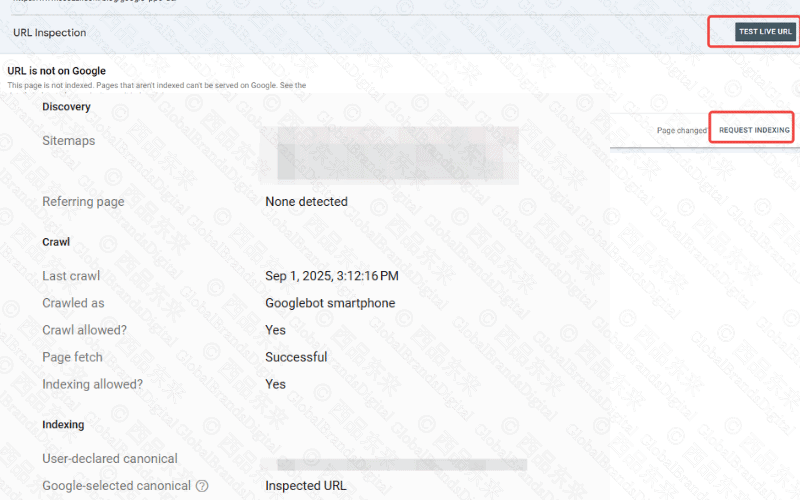Click the 'Indexing allowed?' label

[x=92, y=384]
